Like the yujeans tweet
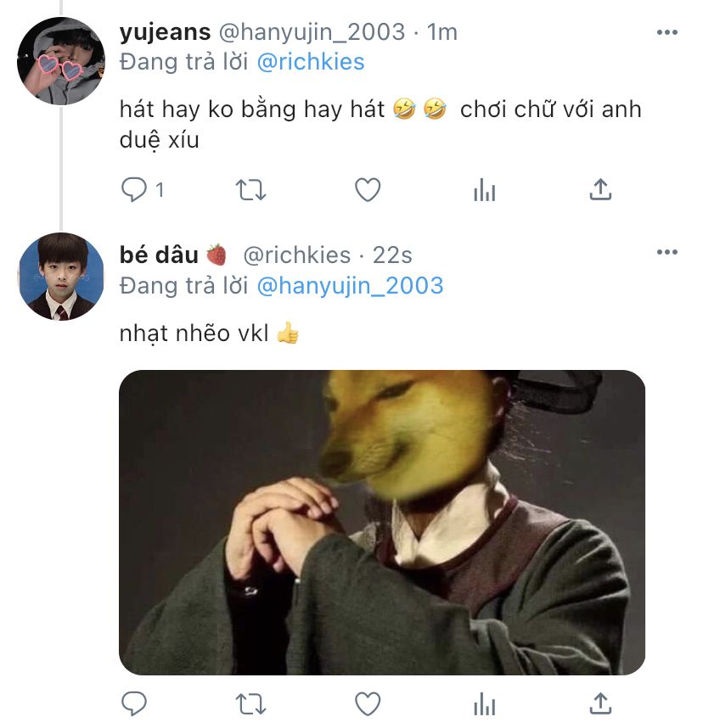 (x=368, y=190)
